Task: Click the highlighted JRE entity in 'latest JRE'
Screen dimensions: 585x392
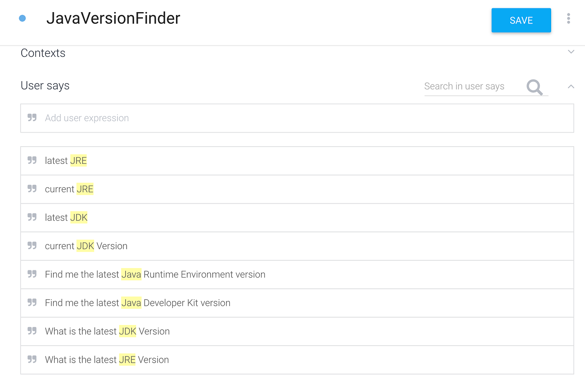Action: click(79, 160)
